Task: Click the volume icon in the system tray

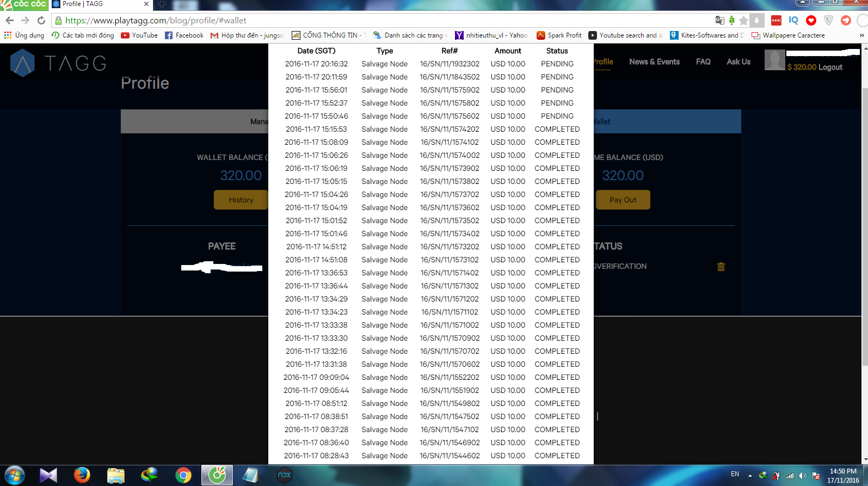Action: coord(802,475)
